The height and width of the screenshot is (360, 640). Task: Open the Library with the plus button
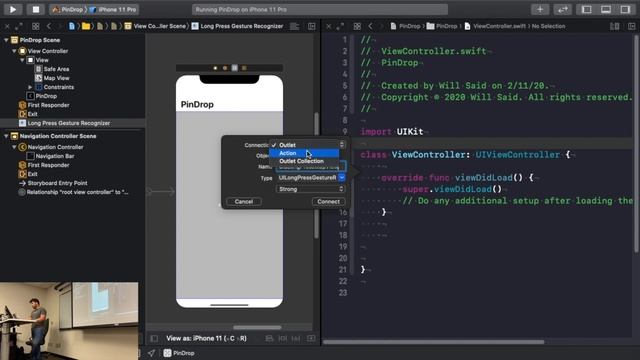pyautogui.click(x=540, y=9)
